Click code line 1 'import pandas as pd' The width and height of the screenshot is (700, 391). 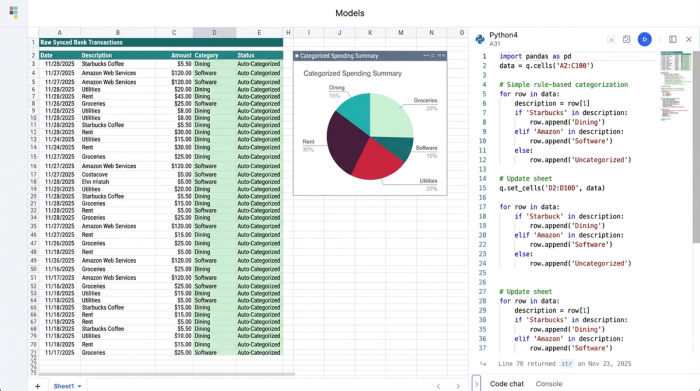[x=535, y=56]
